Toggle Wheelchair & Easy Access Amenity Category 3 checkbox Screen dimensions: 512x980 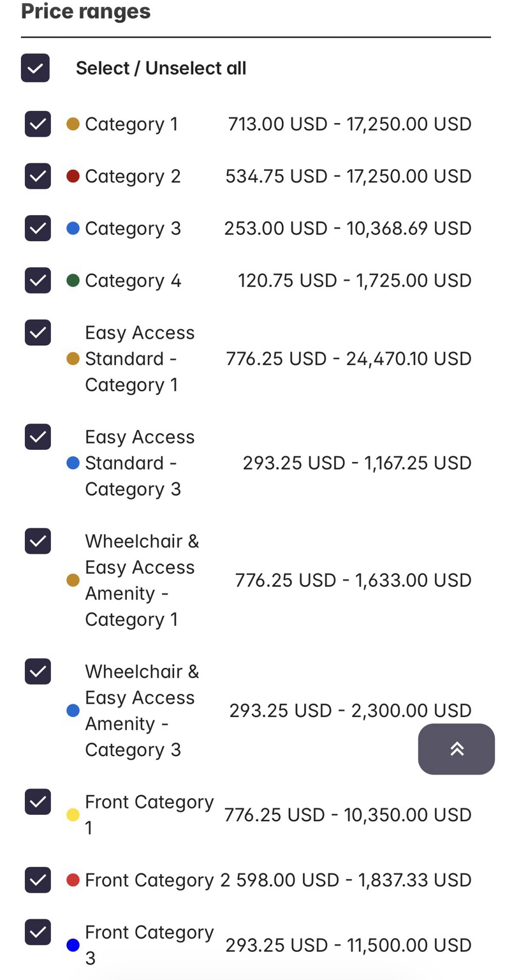point(38,671)
